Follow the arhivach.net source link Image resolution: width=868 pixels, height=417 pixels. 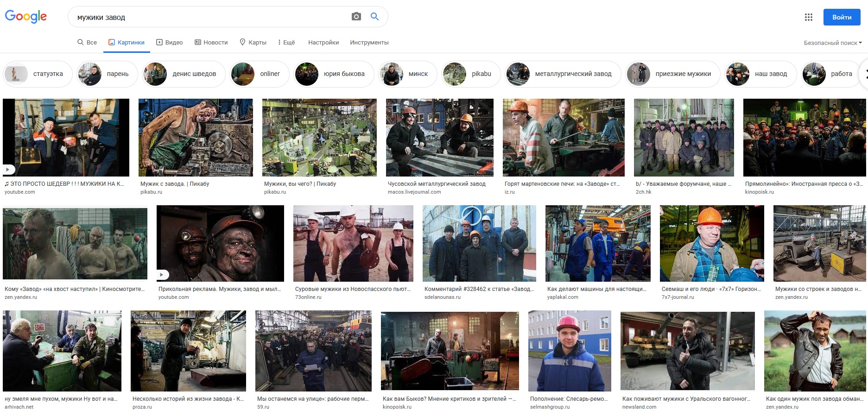pos(19,407)
